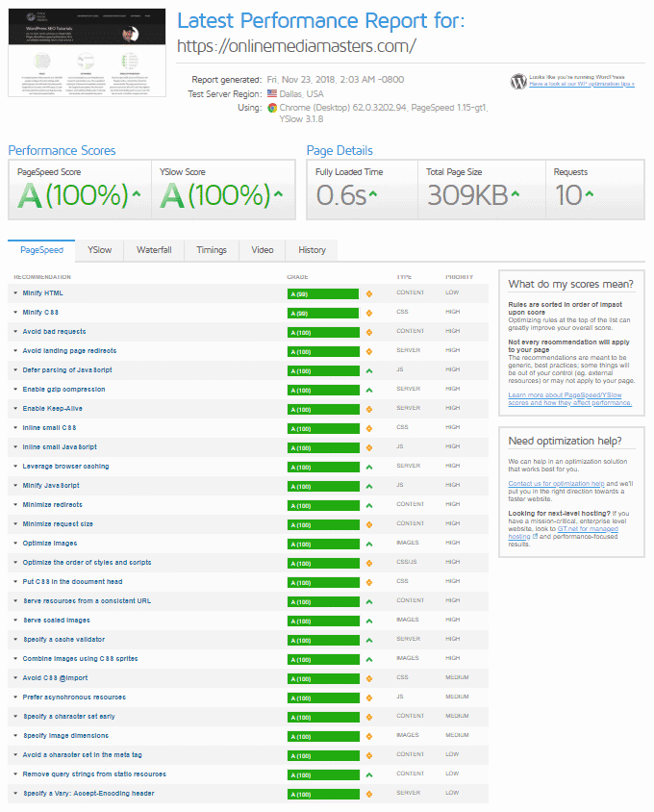
Task: Click green arrow for Remove query strings
Action: [369, 775]
